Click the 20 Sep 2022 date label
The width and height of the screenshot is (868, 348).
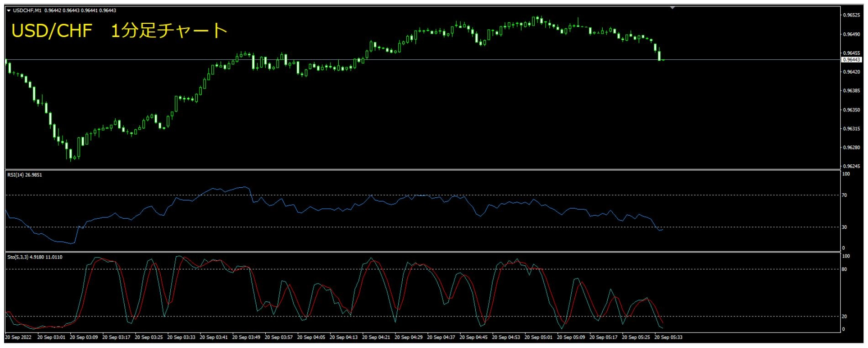[19, 337]
